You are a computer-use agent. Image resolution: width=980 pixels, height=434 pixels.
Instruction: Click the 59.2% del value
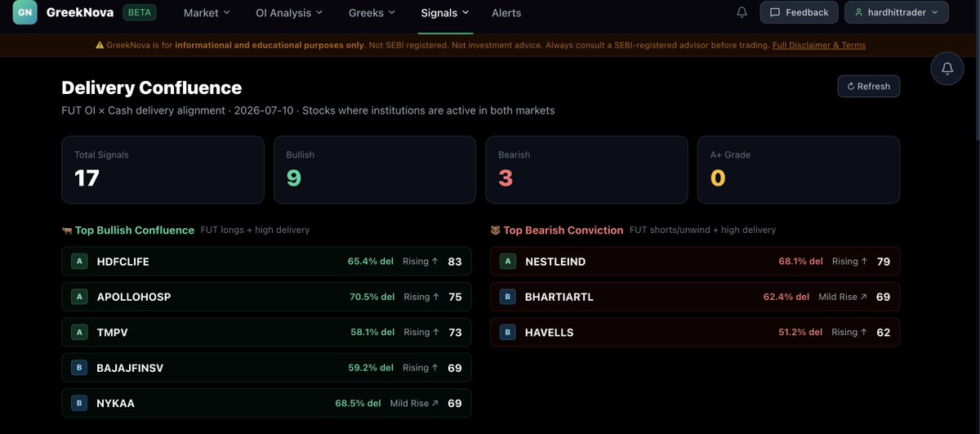(372, 368)
